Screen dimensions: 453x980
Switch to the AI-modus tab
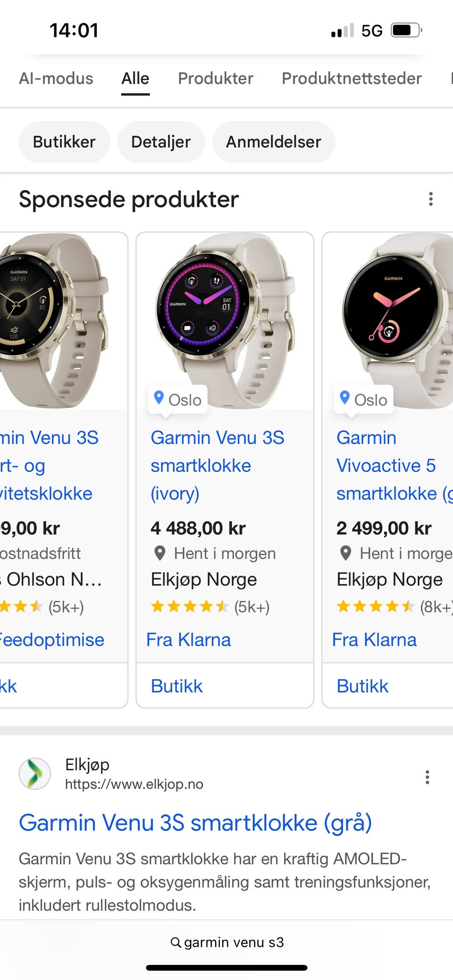tap(56, 78)
